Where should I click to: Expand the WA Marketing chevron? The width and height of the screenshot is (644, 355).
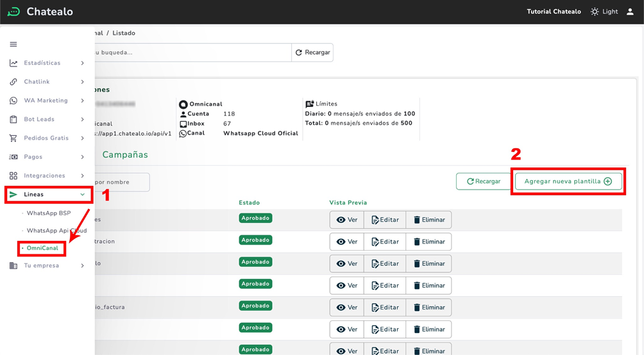(83, 101)
